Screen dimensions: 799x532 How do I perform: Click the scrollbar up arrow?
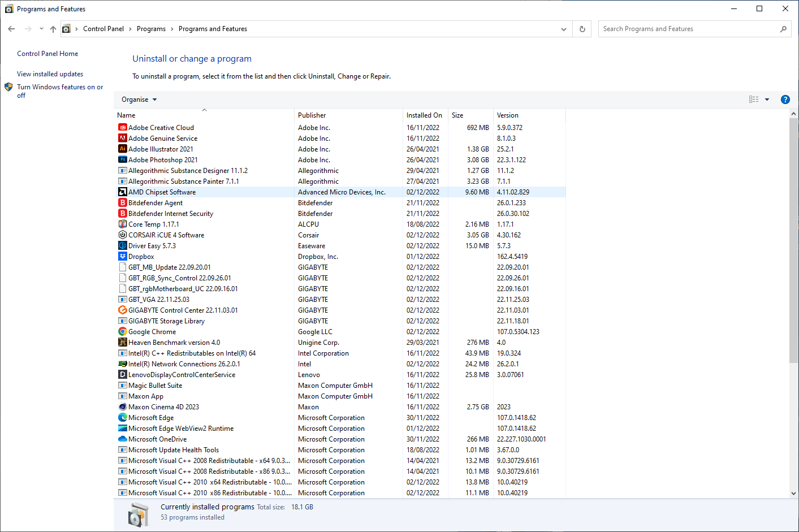click(793, 114)
